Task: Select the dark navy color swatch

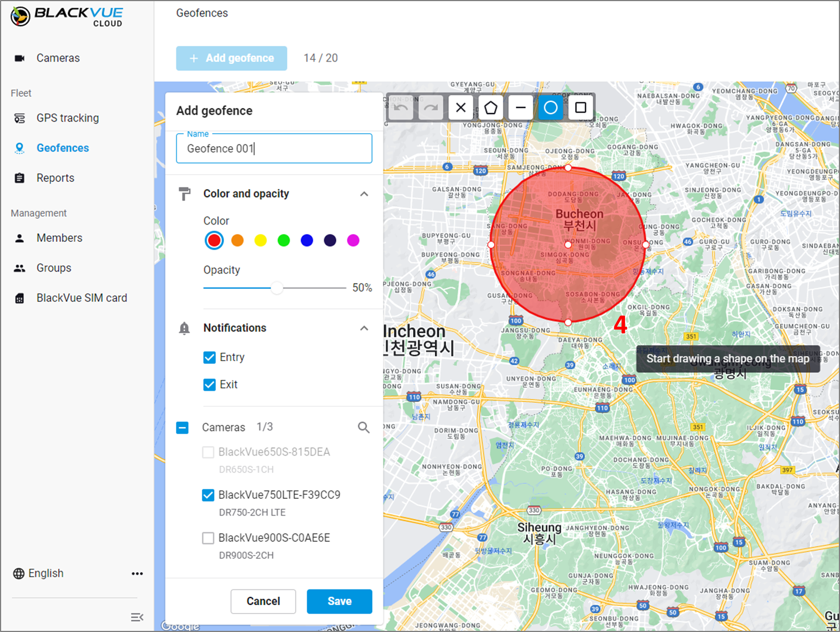Action: pos(330,240)
